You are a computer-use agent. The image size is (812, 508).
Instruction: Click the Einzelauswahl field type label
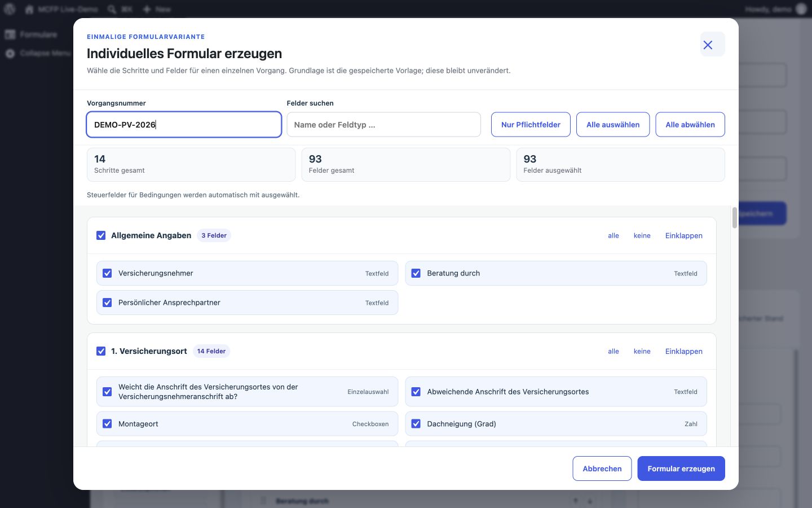click(368, 392)
